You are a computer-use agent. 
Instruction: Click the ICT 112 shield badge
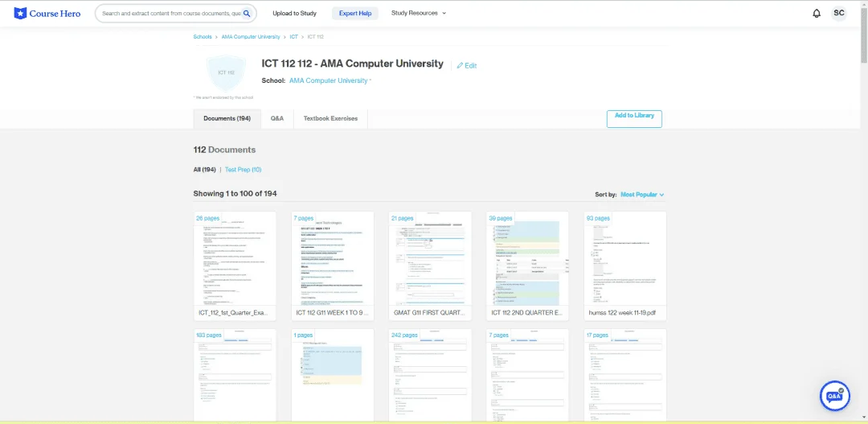coord(226,72)
